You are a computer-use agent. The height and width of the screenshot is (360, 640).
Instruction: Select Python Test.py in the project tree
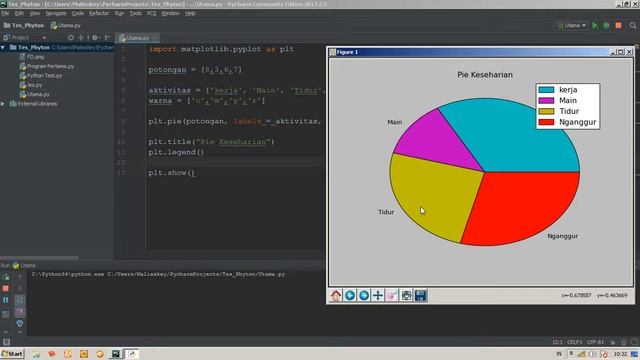pos(41,76)
